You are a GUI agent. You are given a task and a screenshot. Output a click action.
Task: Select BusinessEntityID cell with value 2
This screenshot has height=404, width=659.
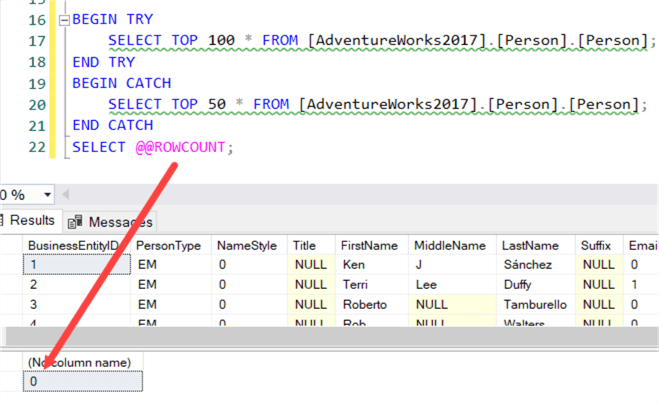tap(76, 285)
